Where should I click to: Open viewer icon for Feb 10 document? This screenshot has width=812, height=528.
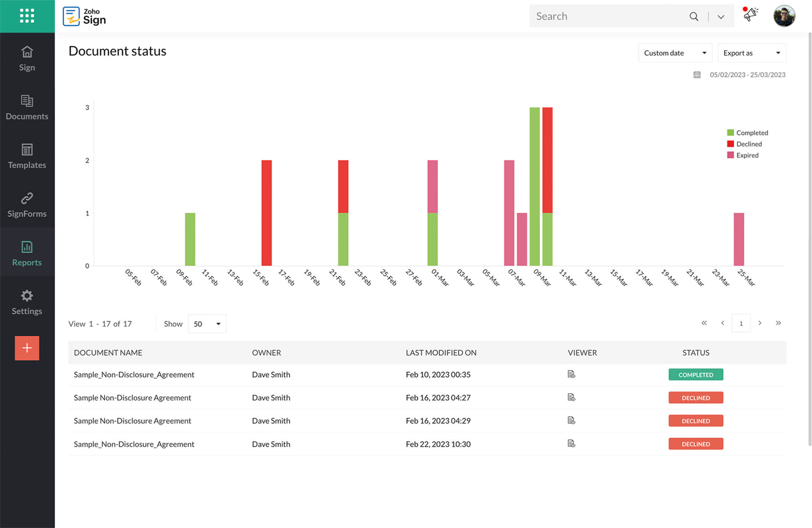click(571, 374)
